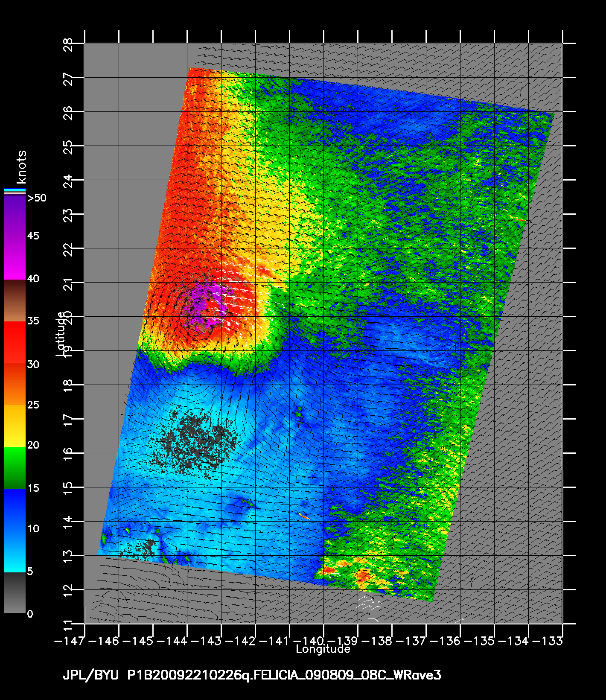Screen dimensions: 606x700
Task: Click the '0' legend value
Action: (x=30, y=614)
